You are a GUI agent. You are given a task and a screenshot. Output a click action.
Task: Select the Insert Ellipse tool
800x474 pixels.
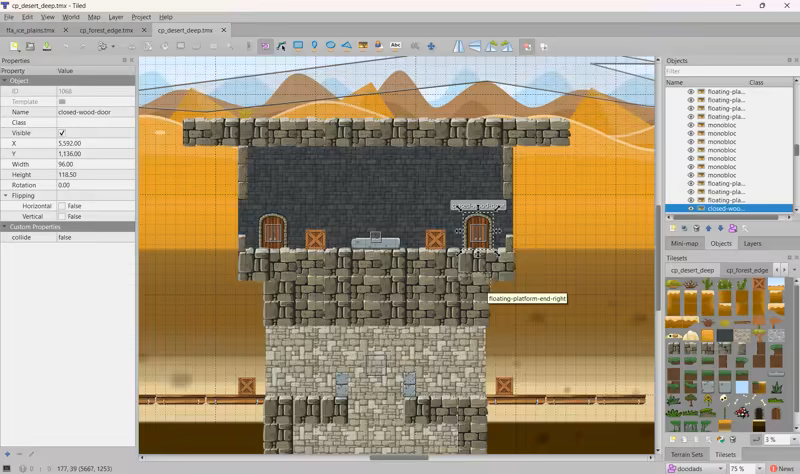[330, 45]
